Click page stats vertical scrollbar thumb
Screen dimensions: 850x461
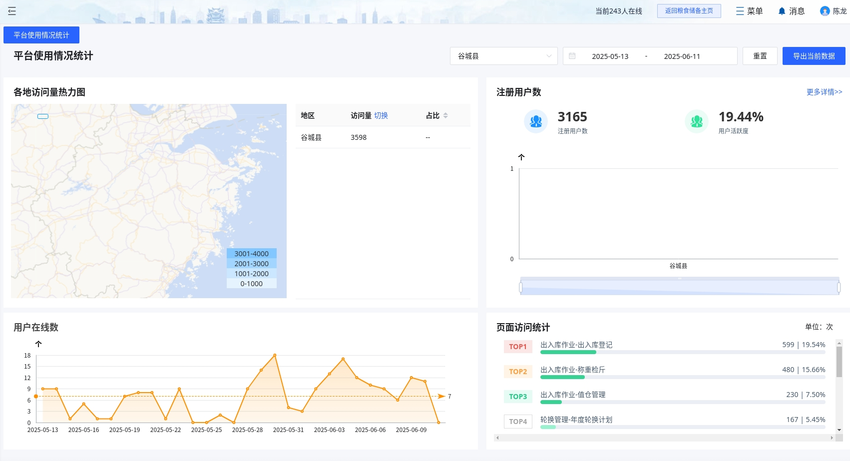click(x=839, y=361)
